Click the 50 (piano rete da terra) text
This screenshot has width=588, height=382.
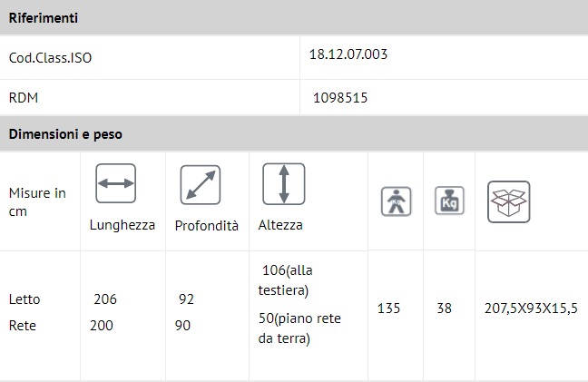click(298, 328)
